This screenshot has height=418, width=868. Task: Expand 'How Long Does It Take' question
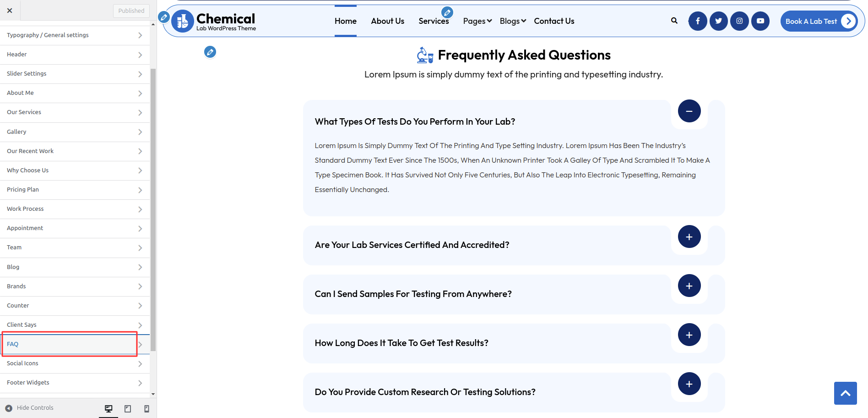pyautogui.click(x=689, y=335)
